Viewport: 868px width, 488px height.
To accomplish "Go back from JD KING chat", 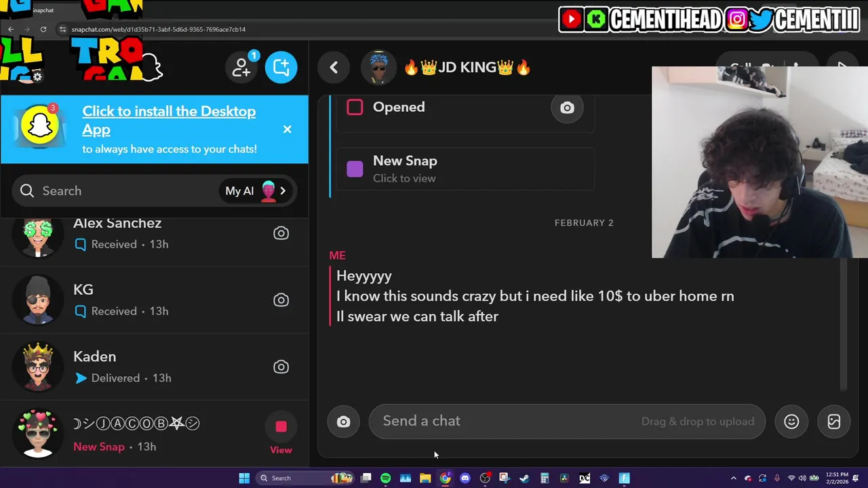I will [x=334, y=67].
